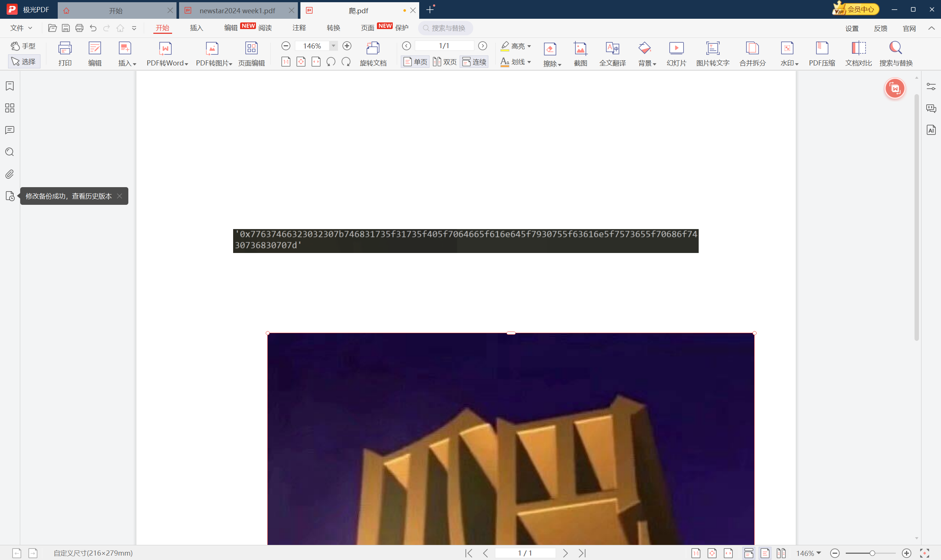The width and height of the screenshot is (941, 560).
Task: Expand PDF转图片 dropdown options
Action: coord(230,64)
